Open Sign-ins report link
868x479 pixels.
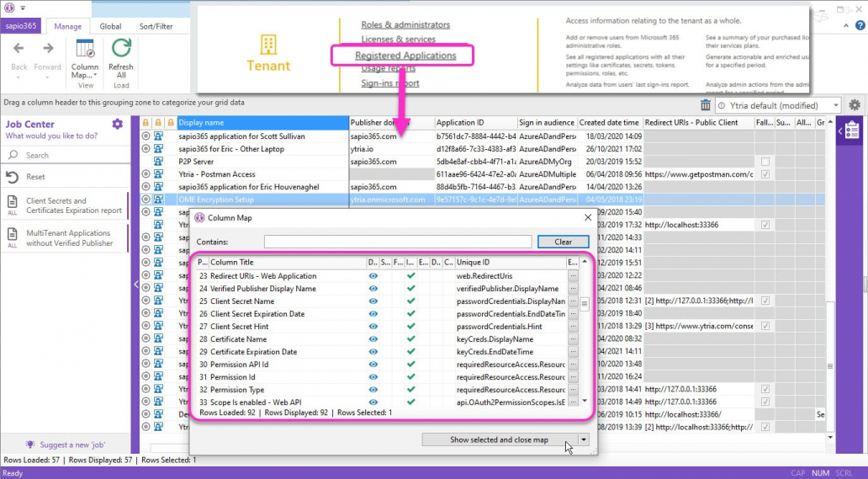click(389, 83)
